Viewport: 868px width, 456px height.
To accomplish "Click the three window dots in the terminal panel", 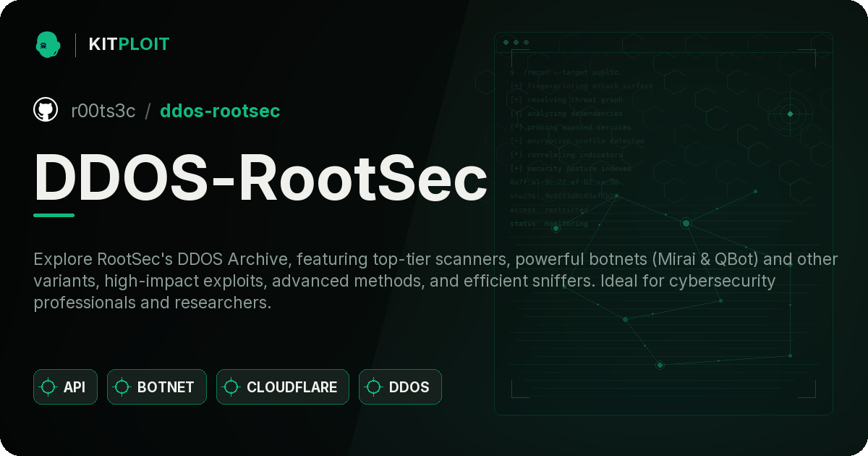I will [516, 43].
